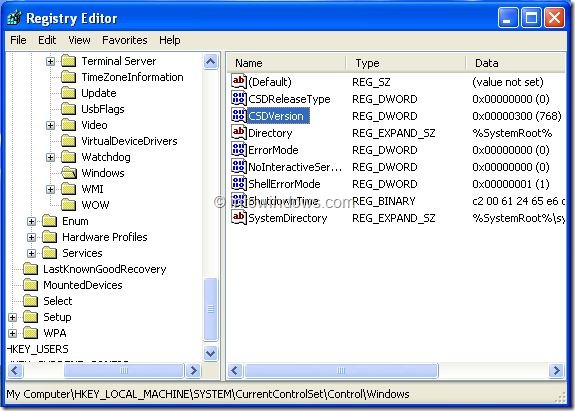Select the HKEY_USERS root key
Viewport: 575px width, 411px height.
38,349
